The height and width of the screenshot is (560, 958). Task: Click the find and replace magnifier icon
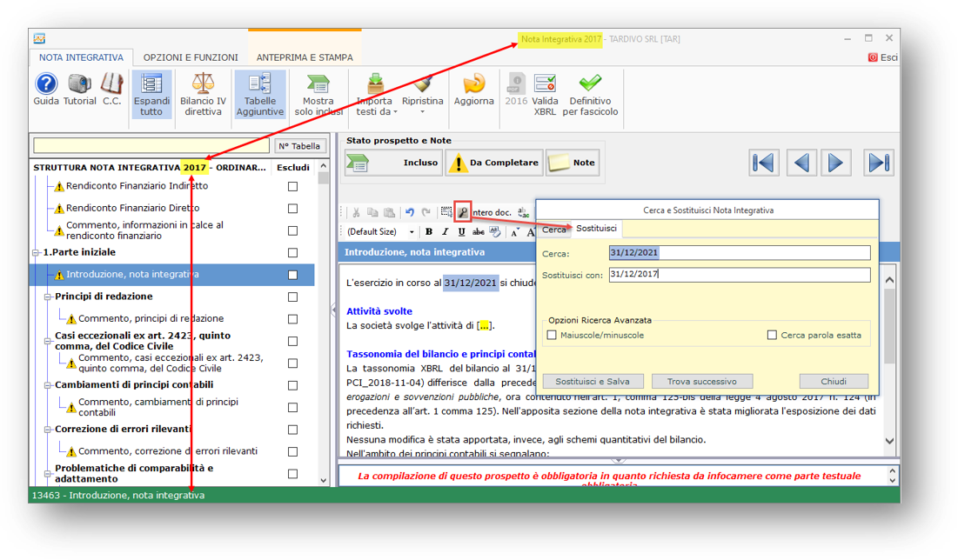pos(463,212)
